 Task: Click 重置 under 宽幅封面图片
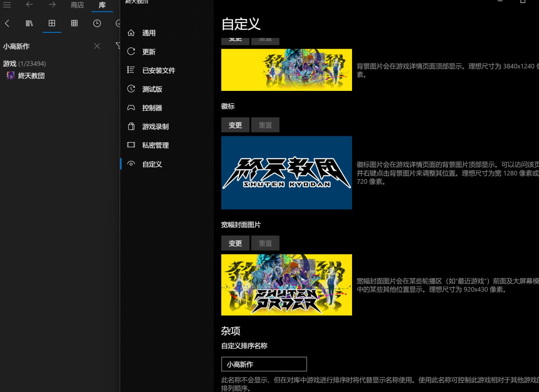(265, 243)
